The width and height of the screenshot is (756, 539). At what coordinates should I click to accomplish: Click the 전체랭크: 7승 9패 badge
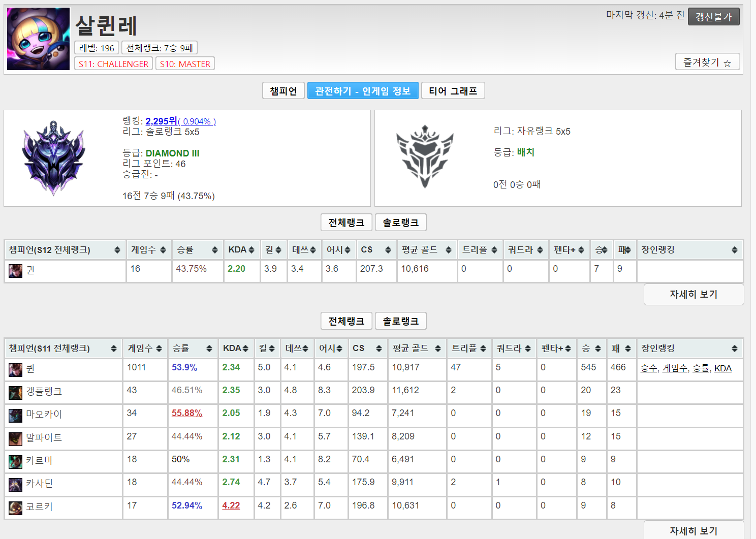[160, 48]
